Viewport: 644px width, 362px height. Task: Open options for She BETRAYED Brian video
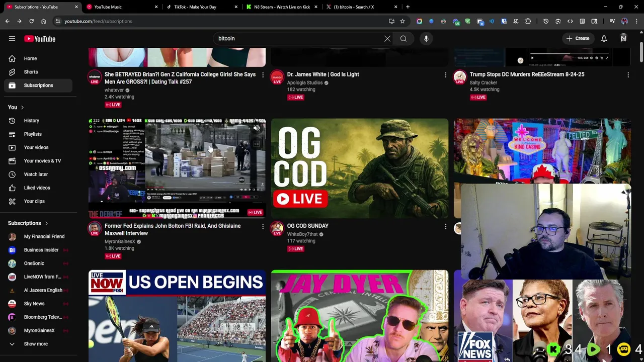click(x=263, y=75)
